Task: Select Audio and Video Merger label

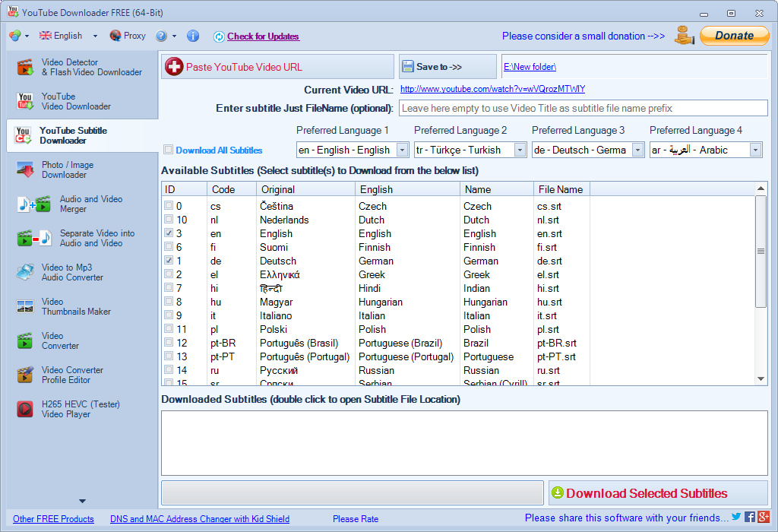Action: point(91,204)
